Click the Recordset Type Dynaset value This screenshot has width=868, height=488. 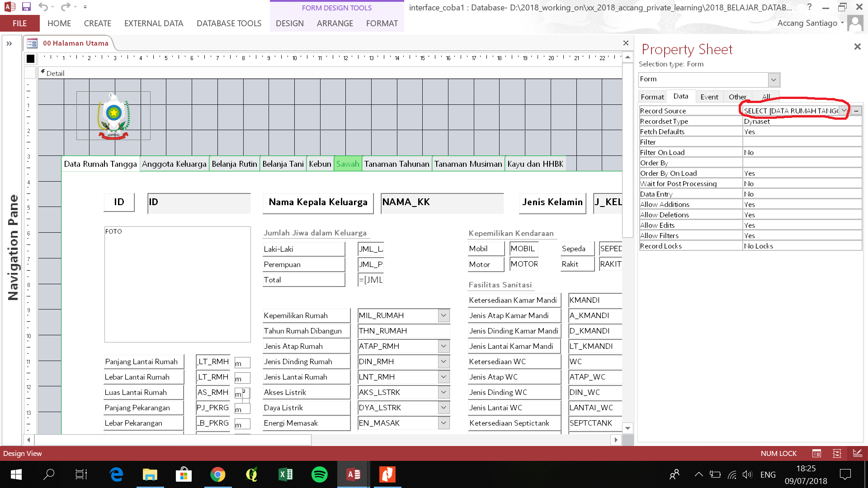(x=802, y=121)
